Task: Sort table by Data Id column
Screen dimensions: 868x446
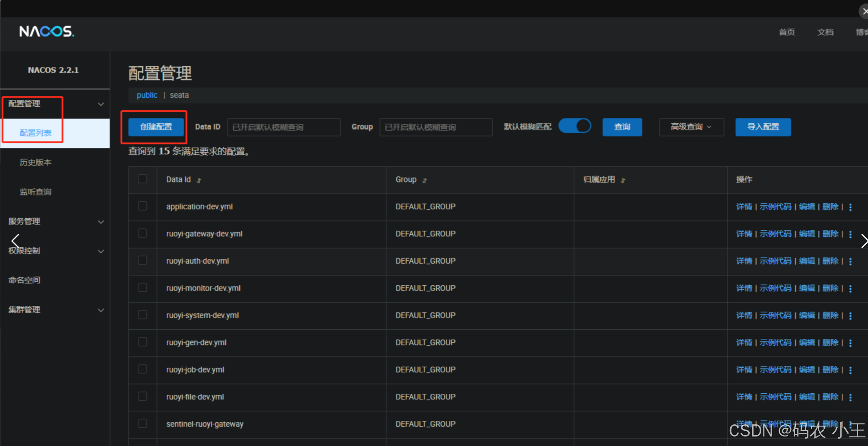Action: click(x=199, y=180)
